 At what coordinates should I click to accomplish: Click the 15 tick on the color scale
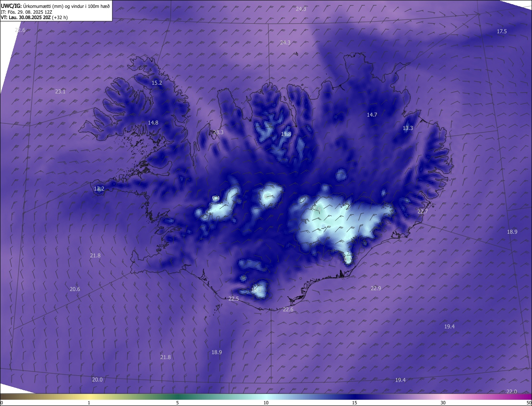coord(355,403)
